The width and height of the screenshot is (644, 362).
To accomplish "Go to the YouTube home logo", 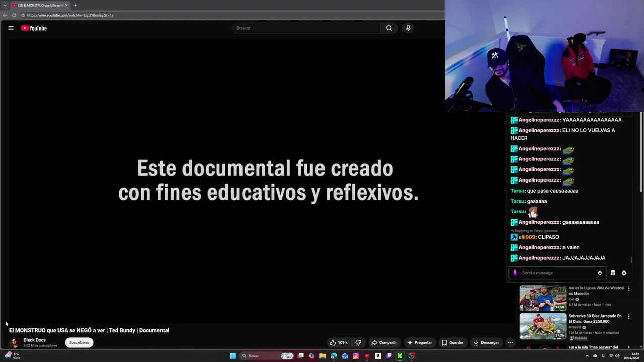I will (34, 28).
